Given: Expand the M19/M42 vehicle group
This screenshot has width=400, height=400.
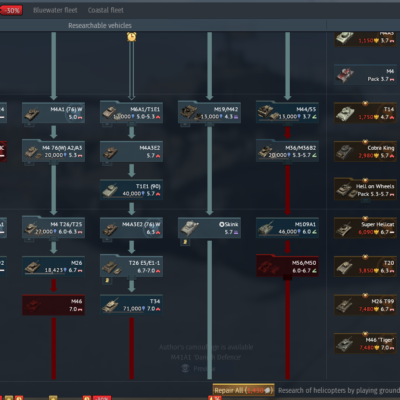Looking at the screenshot, I should (209, 113).
